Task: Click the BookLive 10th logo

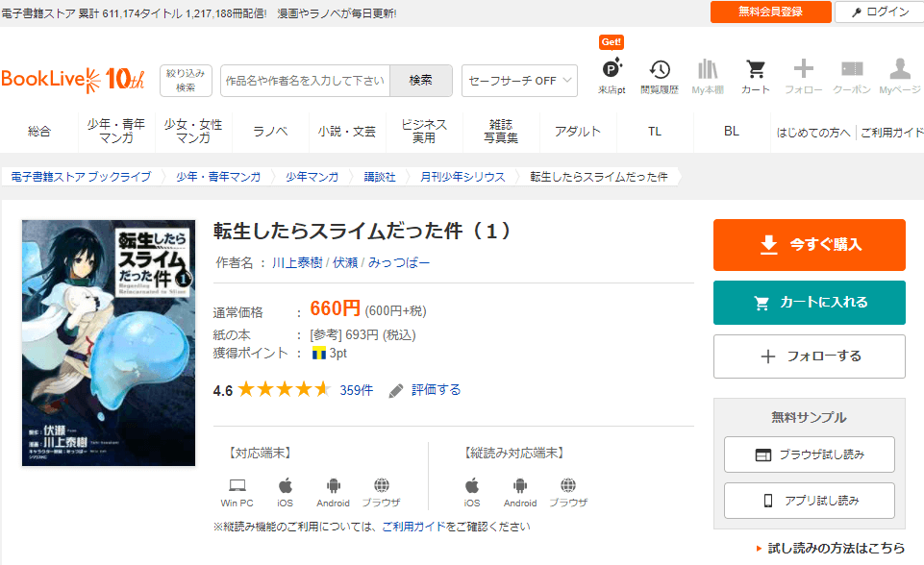Action: (72, 80)
